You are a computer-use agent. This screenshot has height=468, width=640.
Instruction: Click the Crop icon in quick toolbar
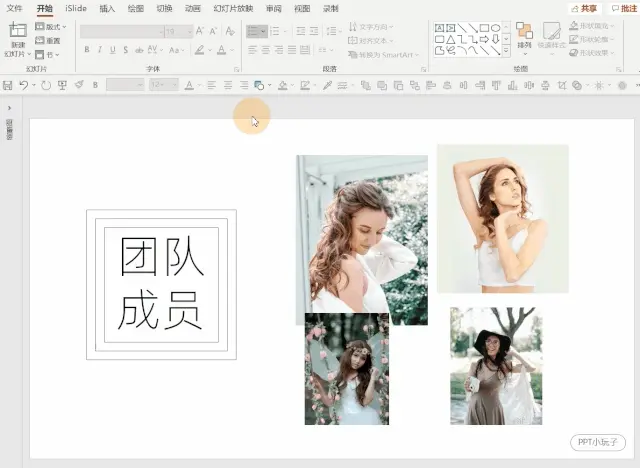coord(562,85)
